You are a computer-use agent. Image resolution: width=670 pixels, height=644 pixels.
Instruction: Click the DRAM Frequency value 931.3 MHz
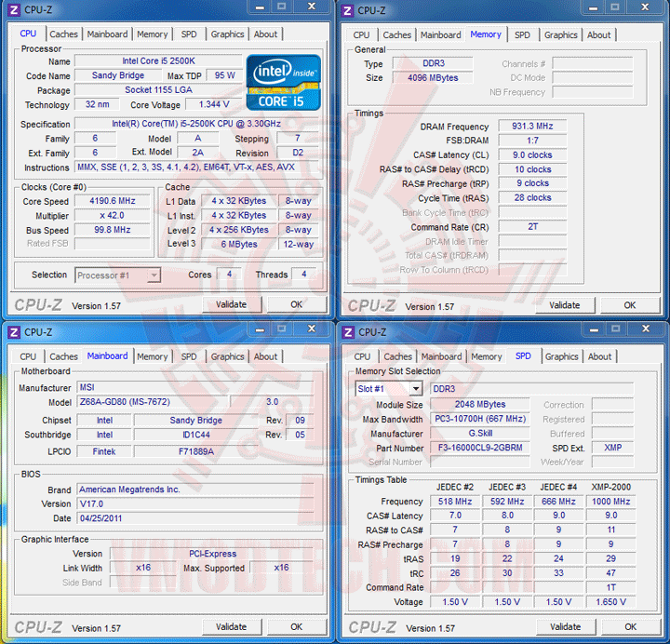click(532, 126)
